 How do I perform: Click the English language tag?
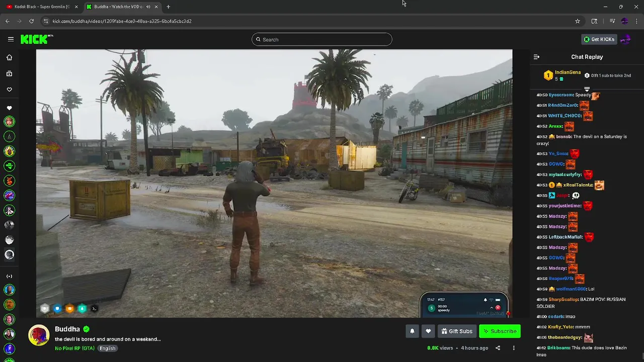point(107,348)
